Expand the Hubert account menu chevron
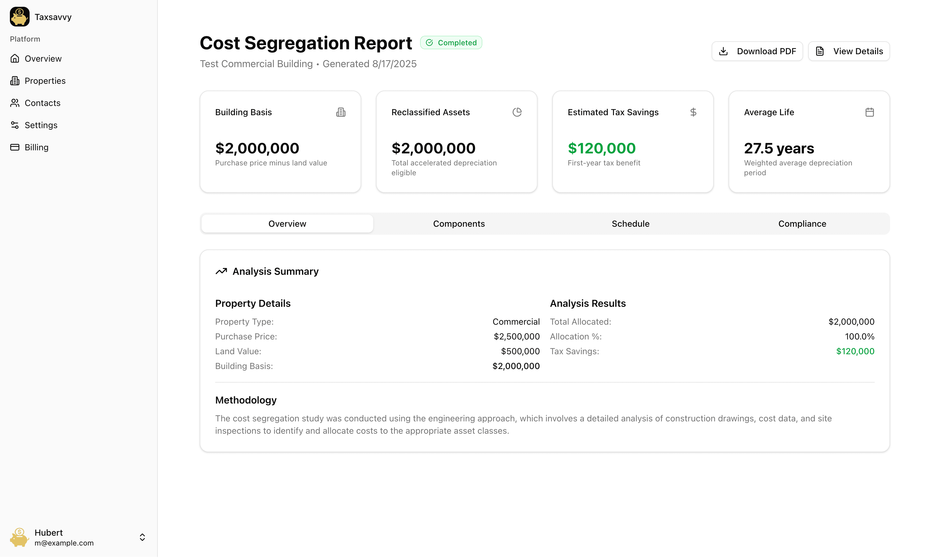 pos(142,537)
